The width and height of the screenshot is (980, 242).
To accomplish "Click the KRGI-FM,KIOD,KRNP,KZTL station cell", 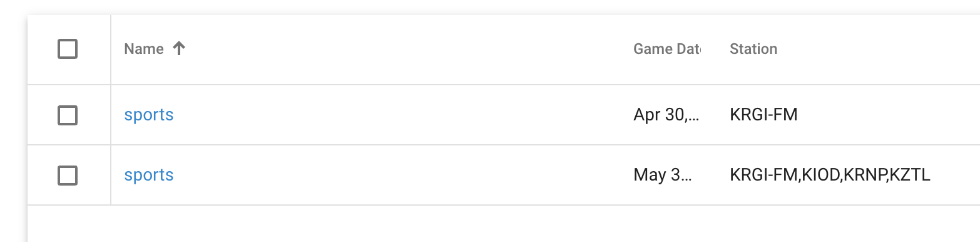I will click(x=830, y=176).
